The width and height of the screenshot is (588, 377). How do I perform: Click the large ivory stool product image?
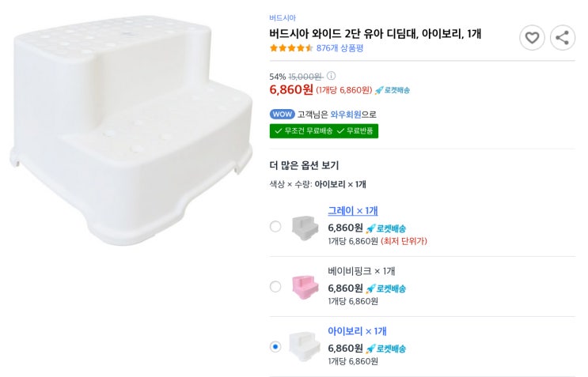pyautogui.click(x=131, y=126)
